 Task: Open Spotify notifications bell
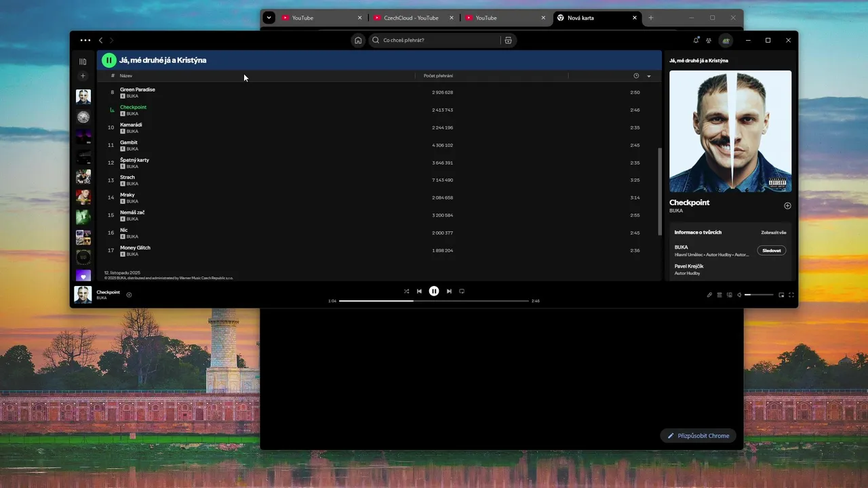pos(696,41)
